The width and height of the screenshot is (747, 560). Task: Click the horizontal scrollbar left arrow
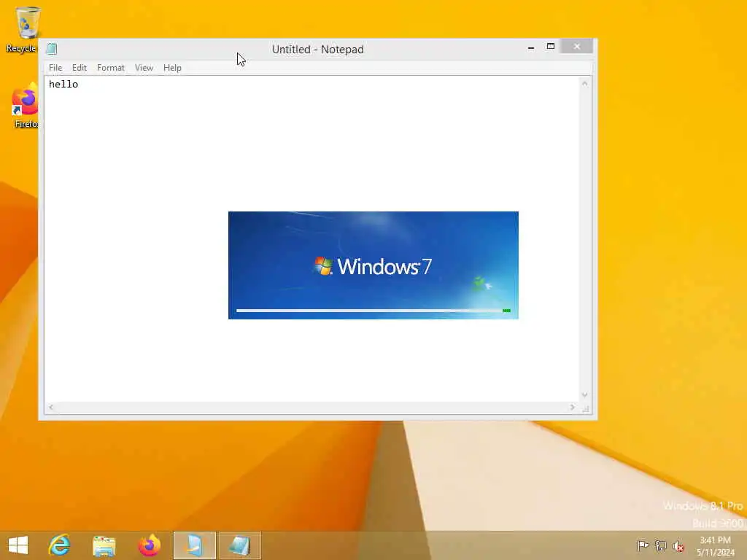click(x=51, y=407)
